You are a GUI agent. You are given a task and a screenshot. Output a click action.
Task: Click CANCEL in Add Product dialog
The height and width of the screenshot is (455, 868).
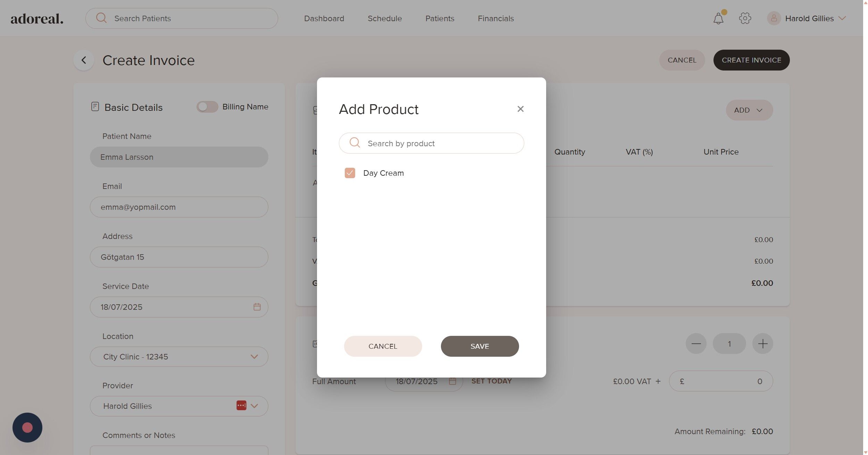click(383, 346)
